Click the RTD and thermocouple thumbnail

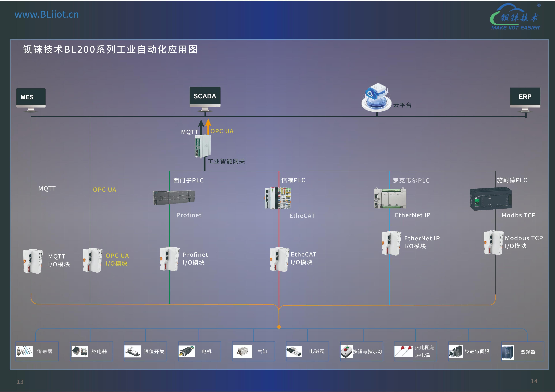(403, 351)
